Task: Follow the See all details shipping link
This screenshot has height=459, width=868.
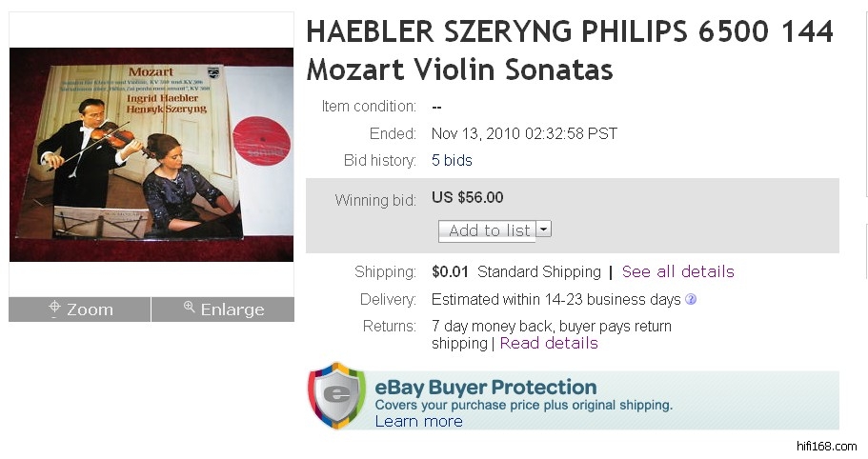Action: click(x=677, y=272)
